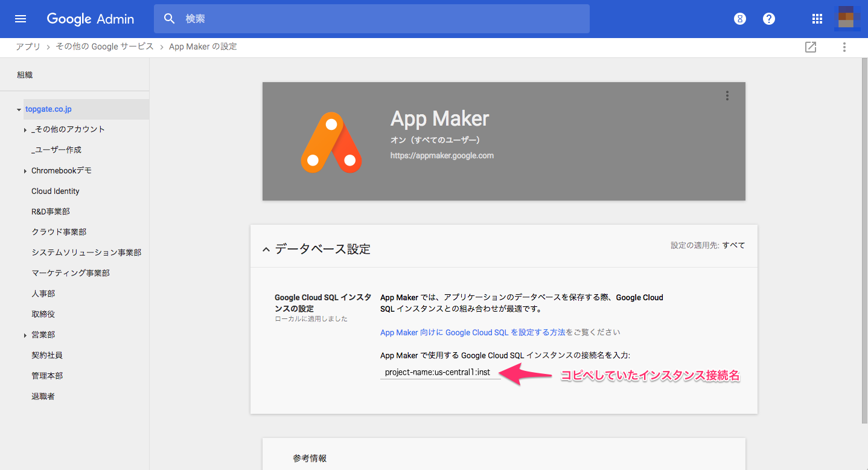The height and width of the screenshot is (470, 868).
Task: Open the Google apps grid
Action: [817, 19]
